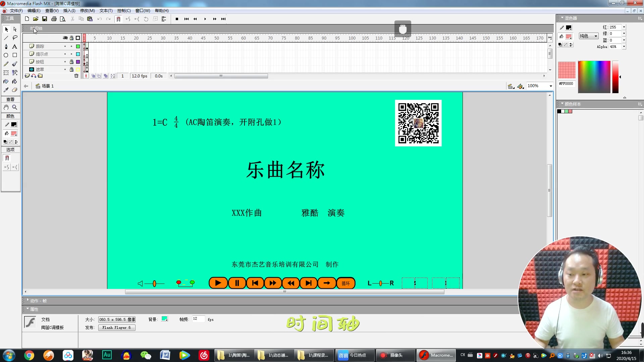The width and height of the screenshot is (644, 362).
Task: Select the Brush tool
Action: coord(15,64)
